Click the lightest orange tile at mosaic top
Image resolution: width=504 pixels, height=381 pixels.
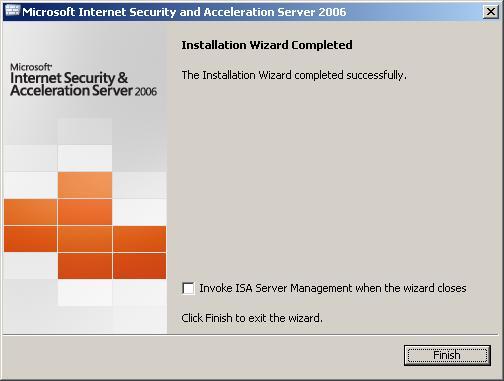(x=85, y=185)
